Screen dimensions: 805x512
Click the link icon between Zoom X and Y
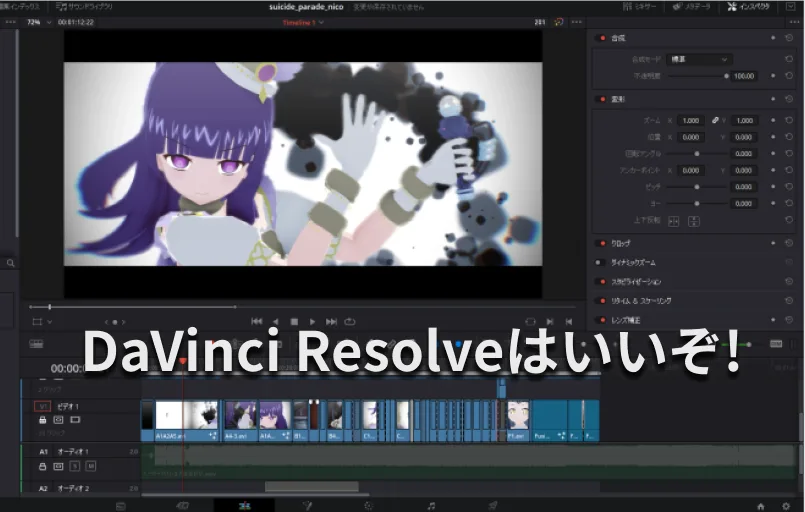point(716,120)
